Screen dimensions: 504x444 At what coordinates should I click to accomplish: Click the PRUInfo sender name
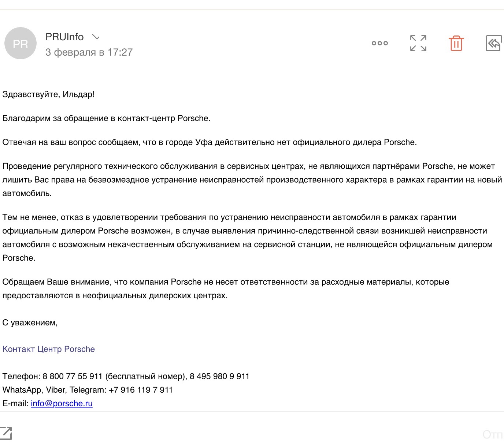point(64,37)
